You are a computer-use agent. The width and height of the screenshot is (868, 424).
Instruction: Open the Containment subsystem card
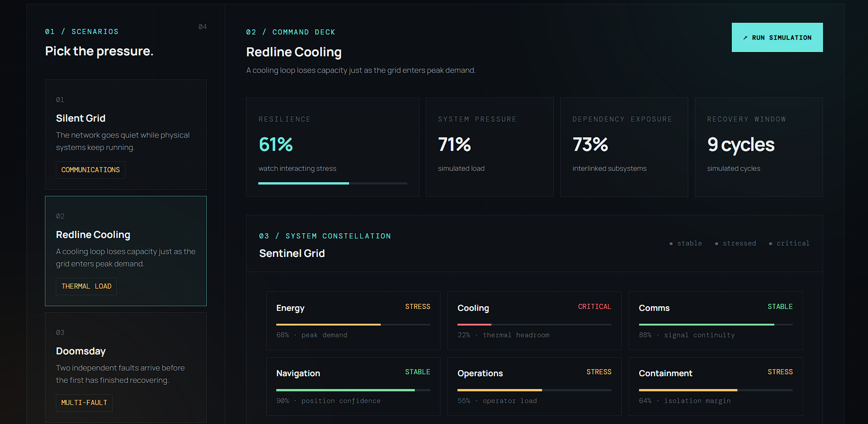click(716, 387)
